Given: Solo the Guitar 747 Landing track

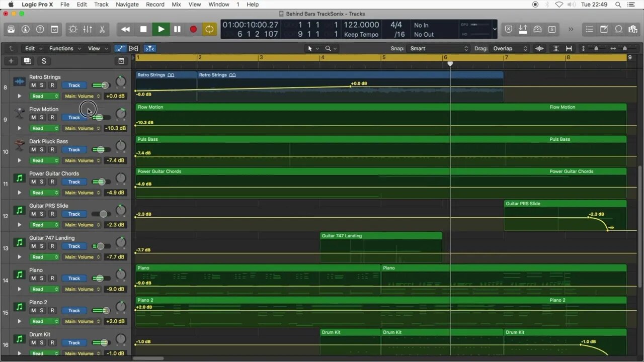Looking at the screenshot, I should (x=42, y=246).
